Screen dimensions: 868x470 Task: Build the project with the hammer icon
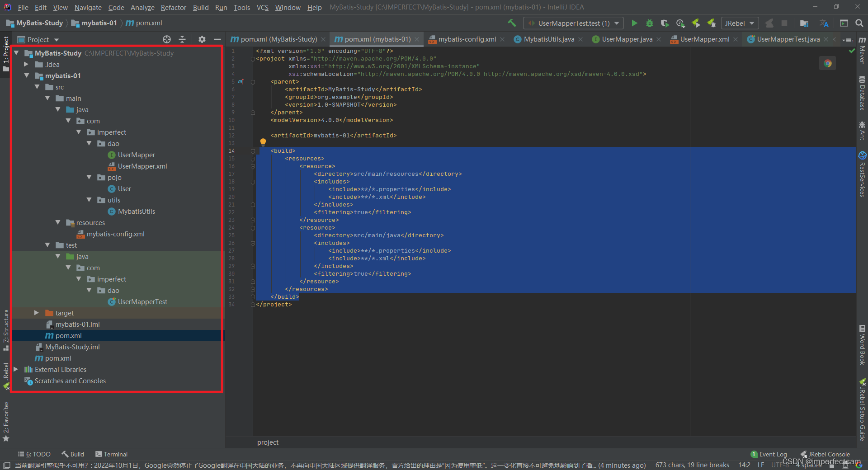(x=512, y=23)
